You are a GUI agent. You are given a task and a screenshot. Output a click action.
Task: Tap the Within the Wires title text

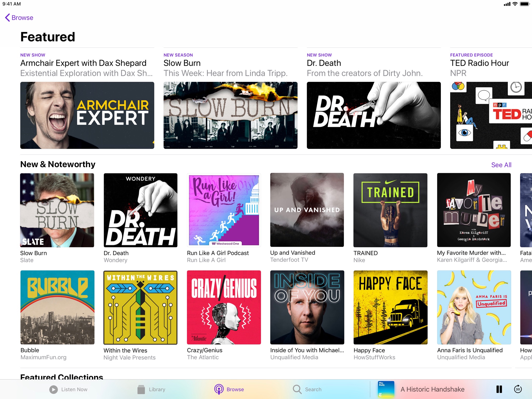click(125, 350)
